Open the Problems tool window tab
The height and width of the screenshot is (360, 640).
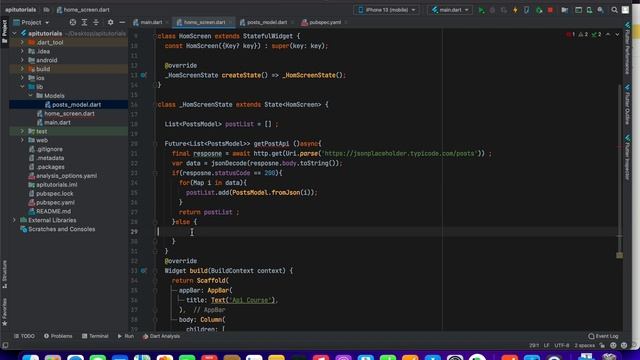[58, 336]
